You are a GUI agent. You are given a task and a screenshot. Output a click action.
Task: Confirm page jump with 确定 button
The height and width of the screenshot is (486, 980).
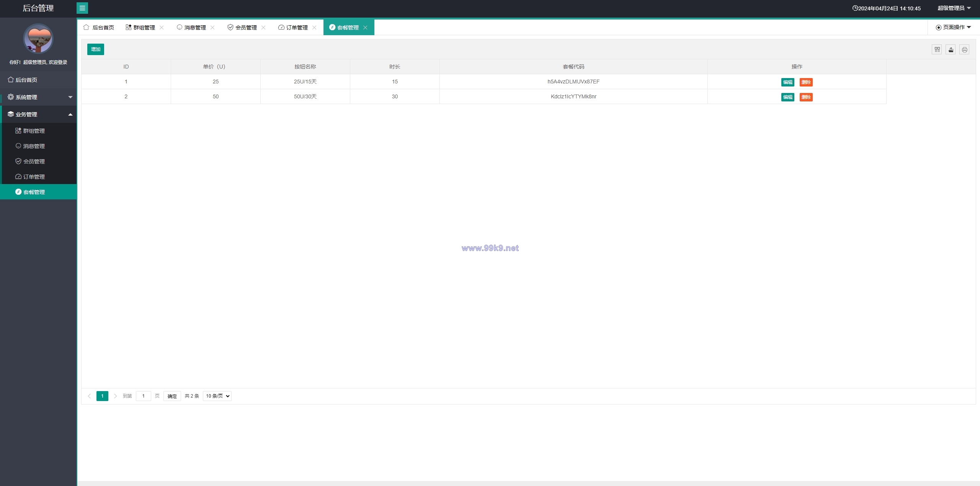(x=172, y=396)
